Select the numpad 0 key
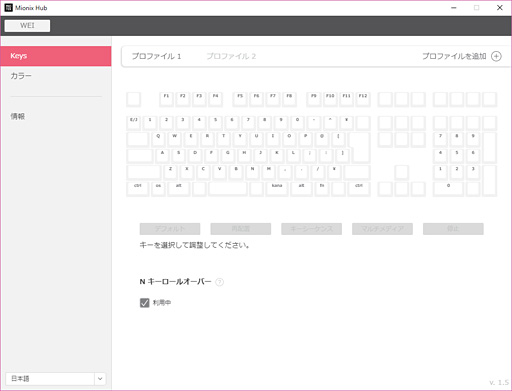Screen dimensions: 512x391 (x=448, y=189)
